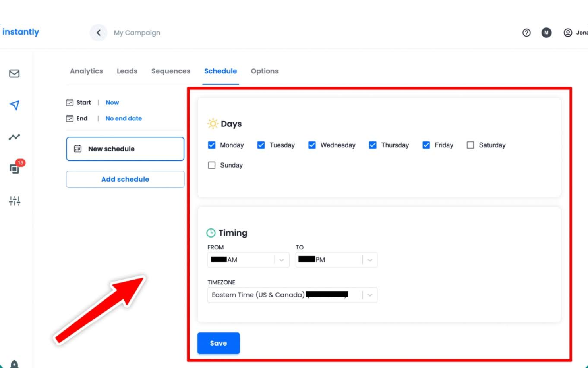Screen dimensions: 588x392
Task: Enable the Sunday checkbox
Action: (x=211, y=165)
